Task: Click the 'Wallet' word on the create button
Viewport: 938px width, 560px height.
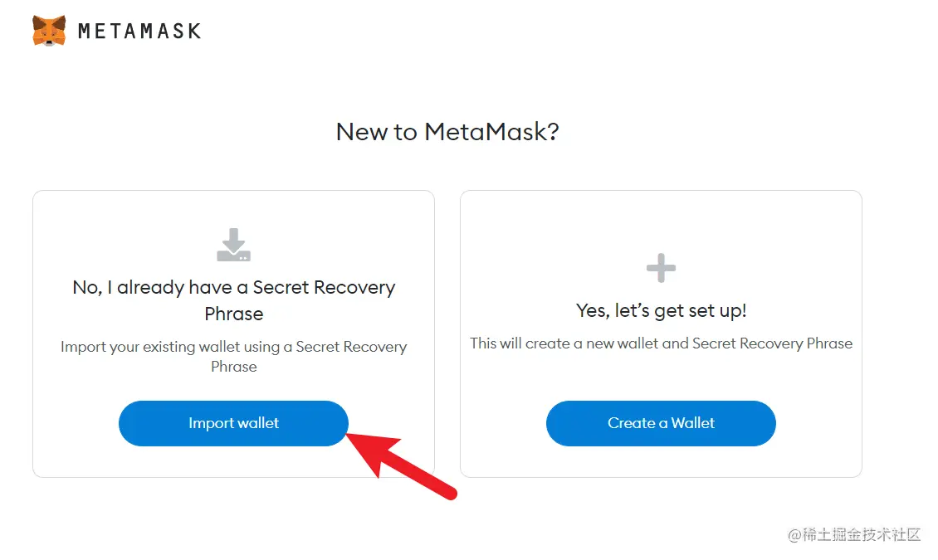Action: coord(693,423)
